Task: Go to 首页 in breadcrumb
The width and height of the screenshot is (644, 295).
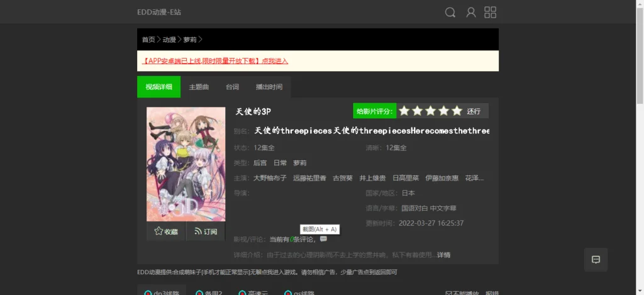Action: 148,40
